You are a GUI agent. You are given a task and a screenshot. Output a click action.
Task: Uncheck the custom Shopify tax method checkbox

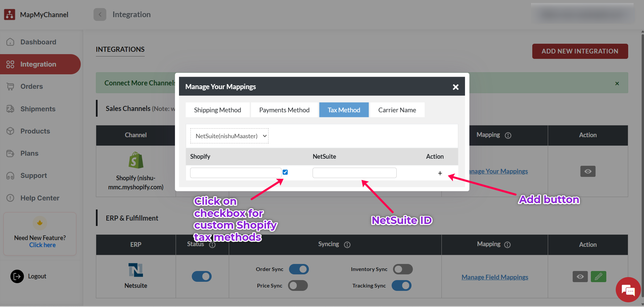[285, 172]
